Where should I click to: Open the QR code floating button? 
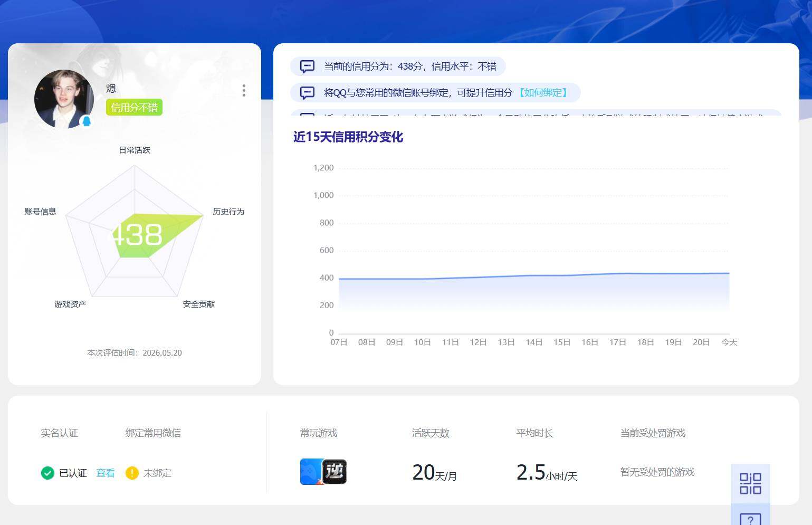tap(750, 483)
